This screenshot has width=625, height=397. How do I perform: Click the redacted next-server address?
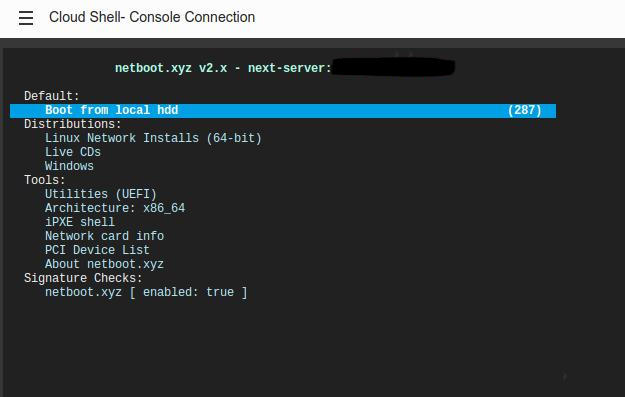pyautogui.click(x=393, y=67)
